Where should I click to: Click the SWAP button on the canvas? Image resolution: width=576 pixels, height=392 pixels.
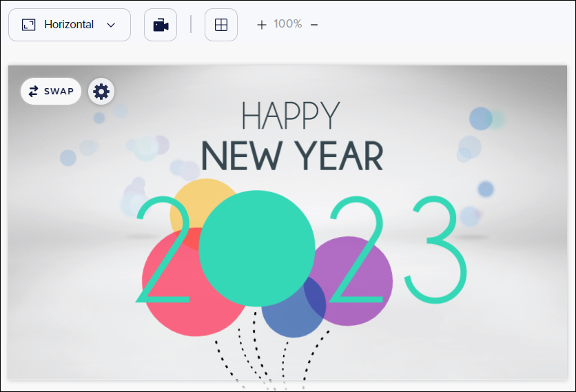click(51, 91)
